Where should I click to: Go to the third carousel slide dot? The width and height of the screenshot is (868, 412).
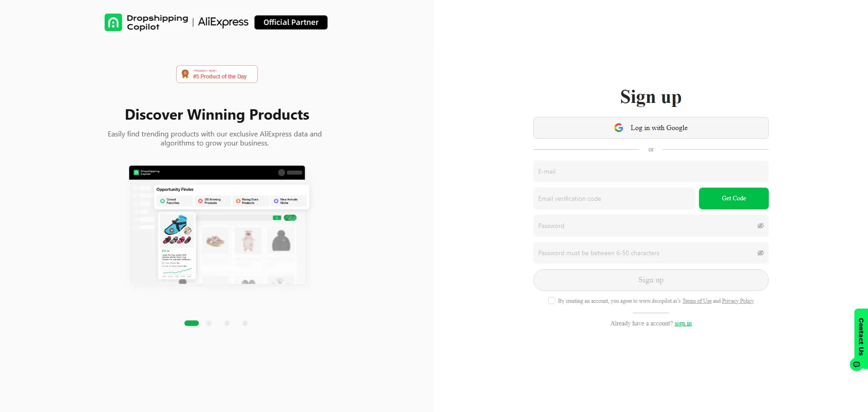(x=227, y=323)
